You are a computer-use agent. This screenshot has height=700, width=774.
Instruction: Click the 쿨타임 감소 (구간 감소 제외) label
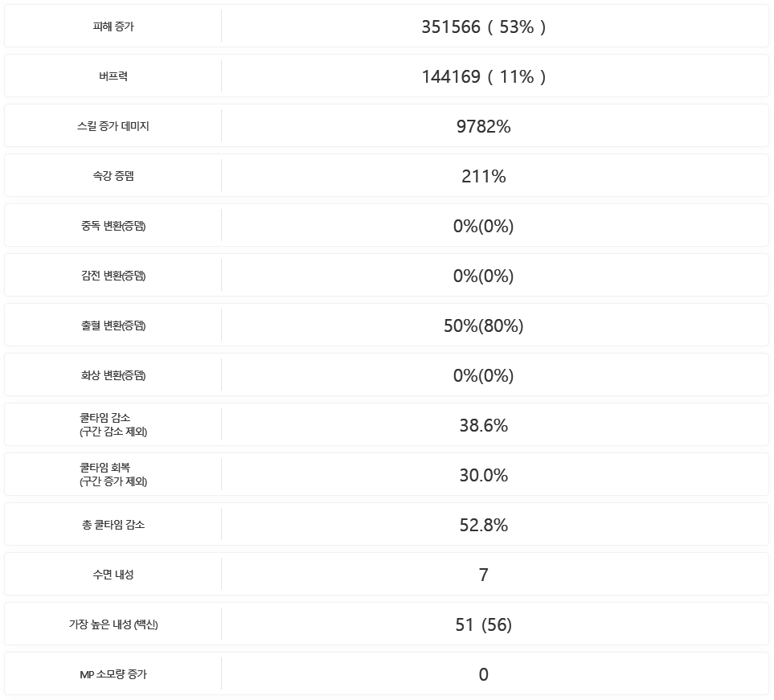113,425
